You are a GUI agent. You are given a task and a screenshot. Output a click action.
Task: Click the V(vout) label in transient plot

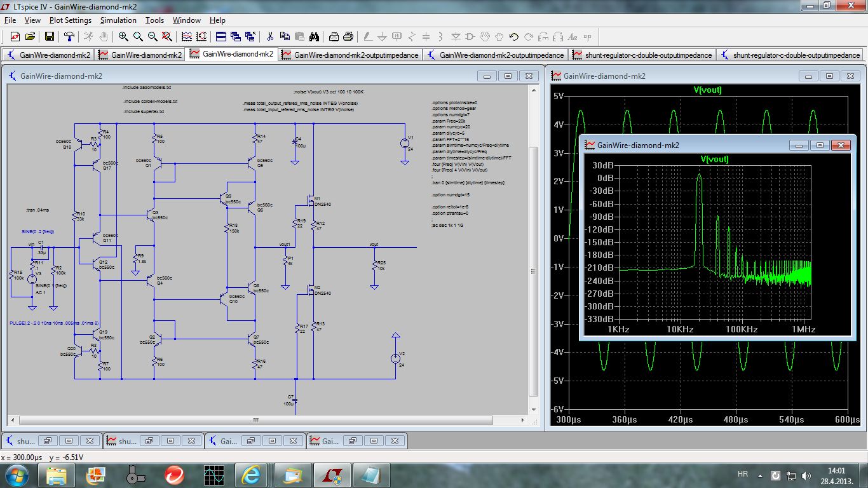(x=707, y=90)
